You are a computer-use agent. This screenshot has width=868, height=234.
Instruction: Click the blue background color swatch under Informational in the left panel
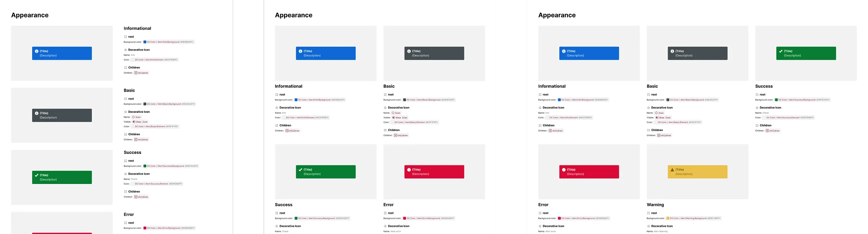click(145, 42)
